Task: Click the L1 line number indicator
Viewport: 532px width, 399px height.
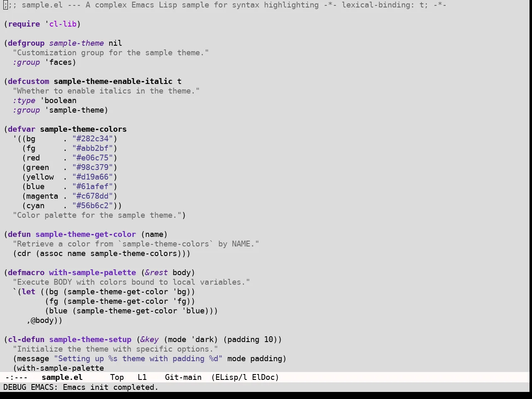Action: coord(142,377)
